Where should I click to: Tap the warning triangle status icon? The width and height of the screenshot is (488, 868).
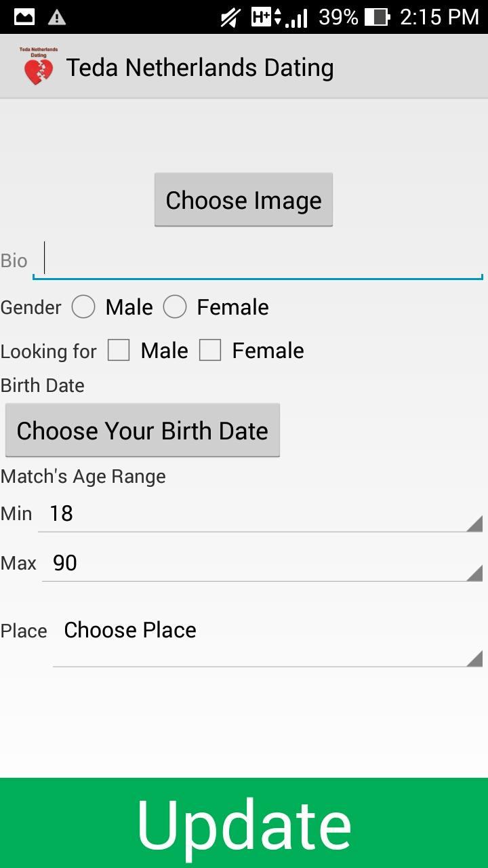(57, 17)
